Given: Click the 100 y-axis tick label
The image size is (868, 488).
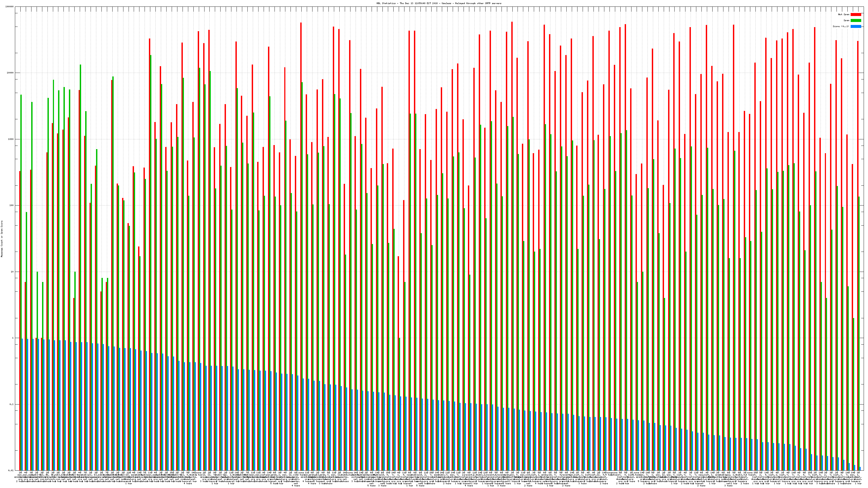Looking at the screenshot, I should [x=12, y=206].
